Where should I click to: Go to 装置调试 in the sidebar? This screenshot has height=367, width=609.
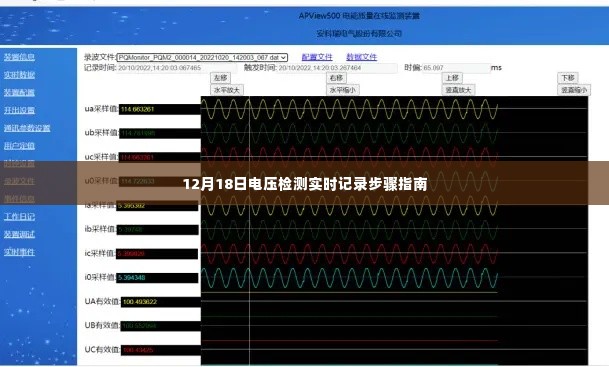tap(19, 235)
